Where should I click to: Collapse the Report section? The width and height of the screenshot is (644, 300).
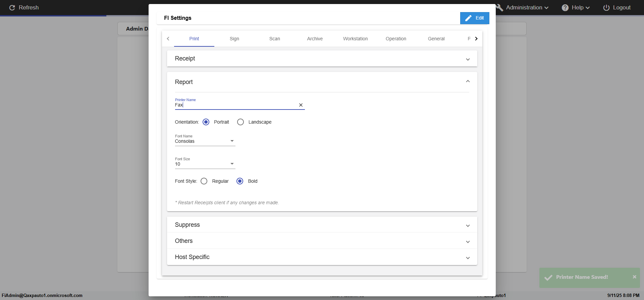pyautogui.click(x=468, y=82)
